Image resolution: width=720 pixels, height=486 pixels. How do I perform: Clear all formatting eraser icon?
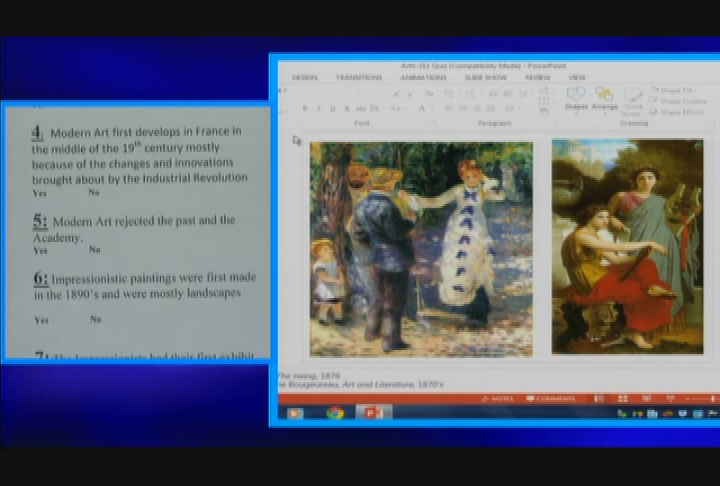[x=430, y=94]
